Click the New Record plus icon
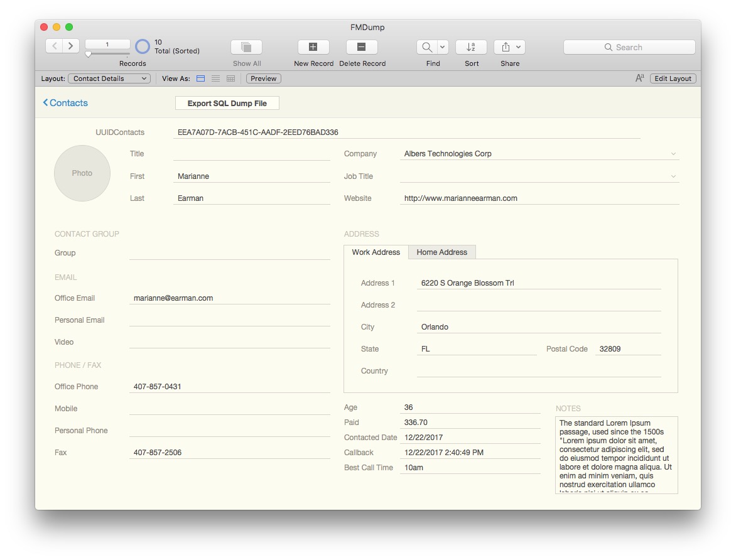736x560 pixels. 313,47
